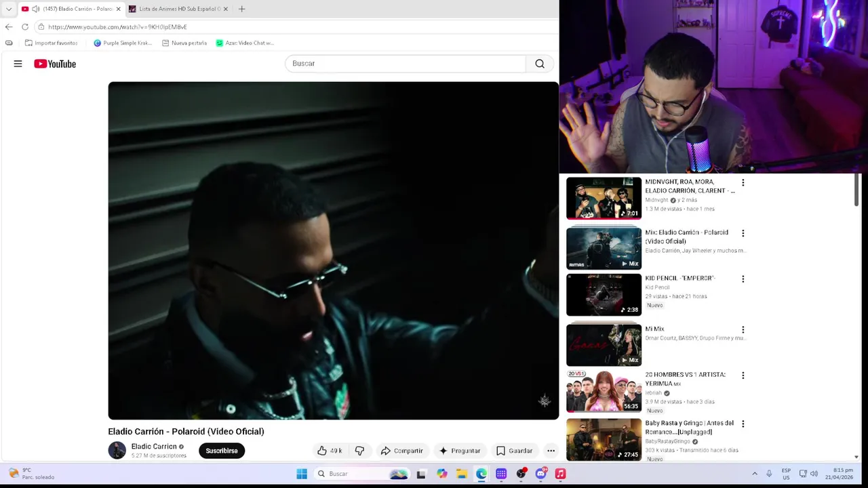Open weather widget 9°C Parc. soleado

coord(31,474)
